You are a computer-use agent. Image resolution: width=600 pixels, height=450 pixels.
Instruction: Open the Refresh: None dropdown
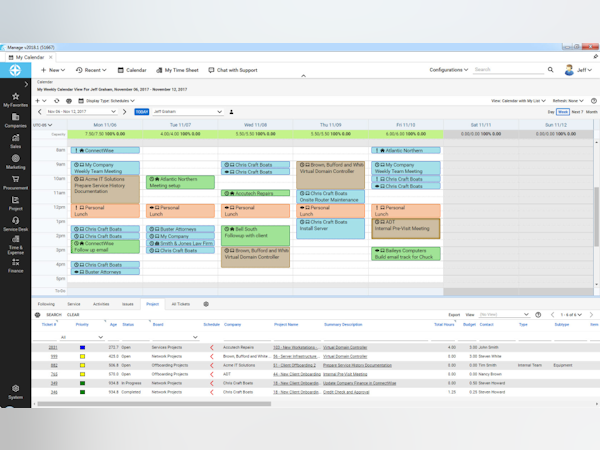coord(568,101)
